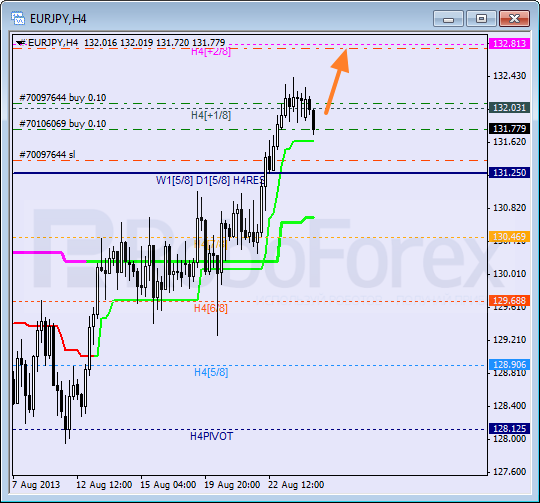
Task: Click the small arrow before EURJPY,H4 header
Action: pyautogui.click(x=21, y=43)
